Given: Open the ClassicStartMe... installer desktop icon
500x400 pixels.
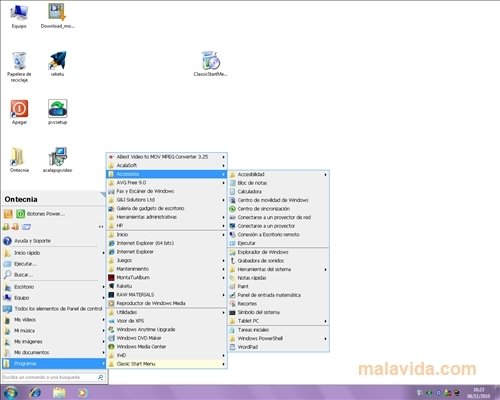Looking at the screenshot, I should tap(210, 63).
